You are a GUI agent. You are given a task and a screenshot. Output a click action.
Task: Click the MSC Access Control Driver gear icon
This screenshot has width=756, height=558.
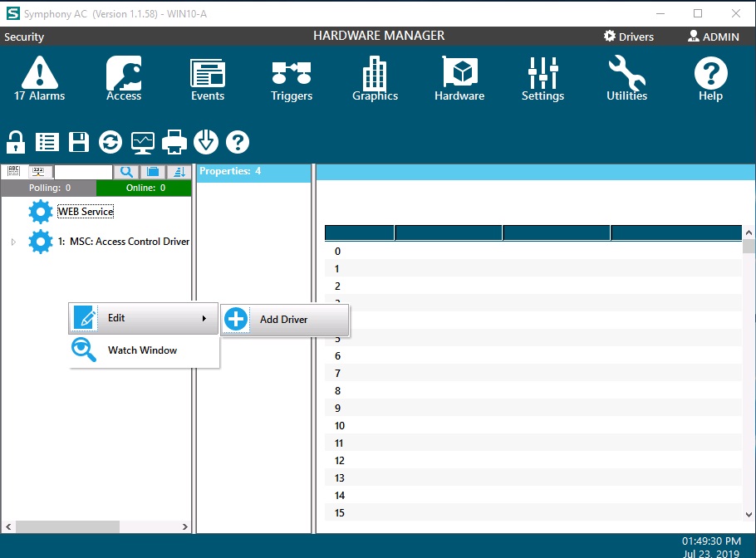[41, 242]
